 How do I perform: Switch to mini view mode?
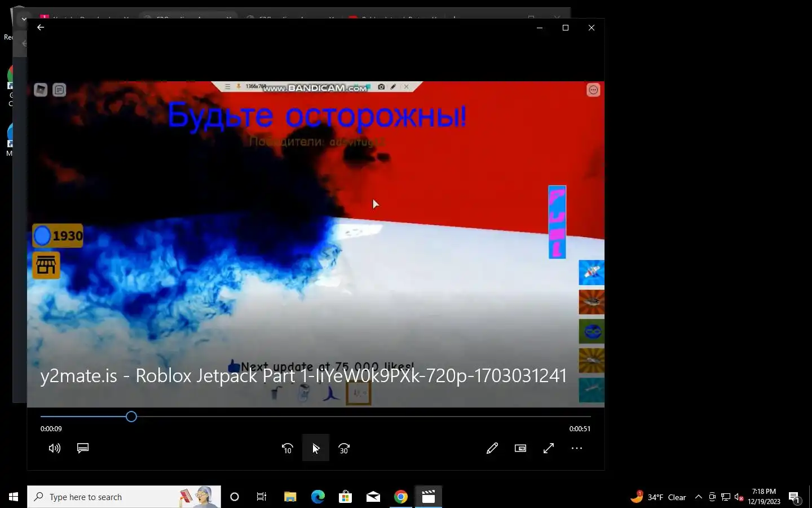(520, 448)
